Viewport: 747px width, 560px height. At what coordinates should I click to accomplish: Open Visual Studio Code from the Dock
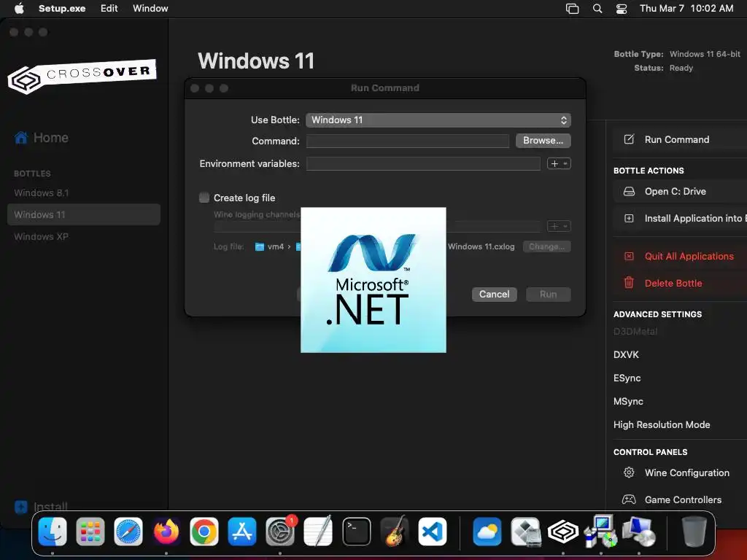coord(432,532)
